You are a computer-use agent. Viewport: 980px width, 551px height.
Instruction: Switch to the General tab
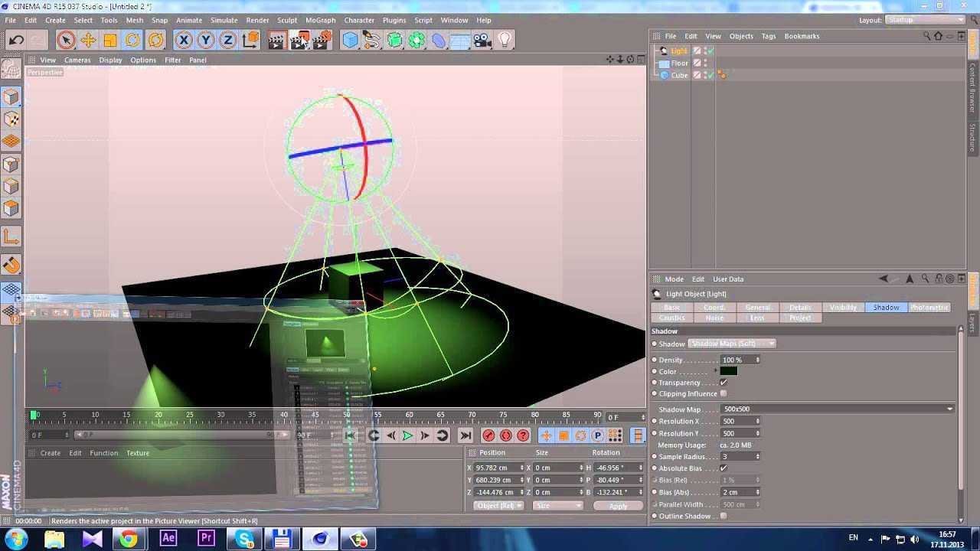[x=758, y=307]
